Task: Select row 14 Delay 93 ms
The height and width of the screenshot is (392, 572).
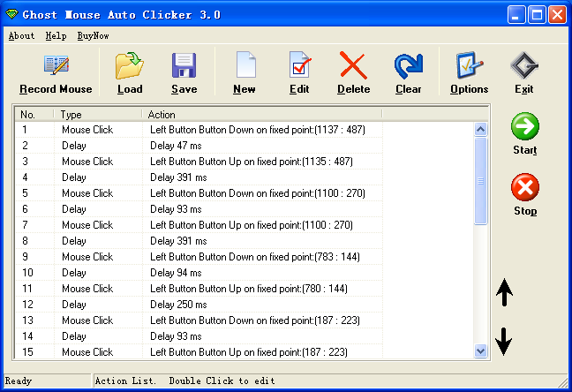Action: point(199,336)
